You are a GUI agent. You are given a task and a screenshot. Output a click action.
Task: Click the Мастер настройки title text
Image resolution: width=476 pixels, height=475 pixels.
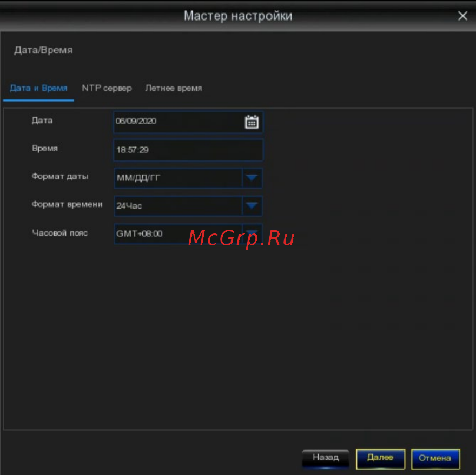[238, 16]
